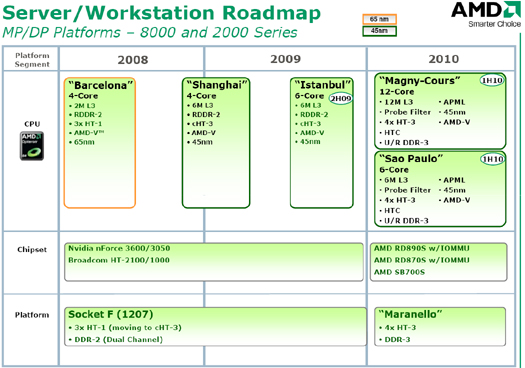Click the 2009 column header
The width and height of the screenshot is (525, 368).
pos(286,59)
